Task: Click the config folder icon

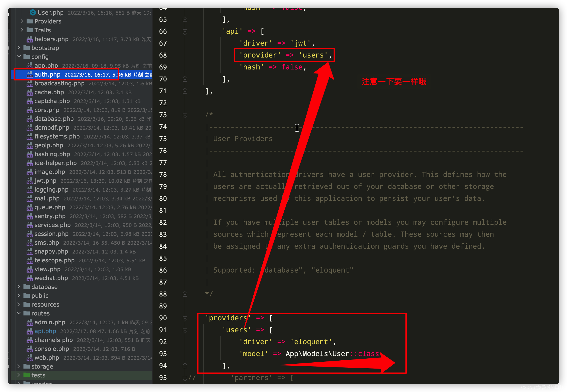Action: [x=27, y=56]
